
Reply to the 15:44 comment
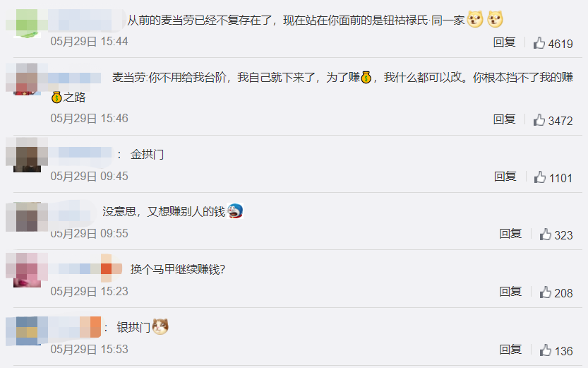pyautogui.click(x=505, y=42)
